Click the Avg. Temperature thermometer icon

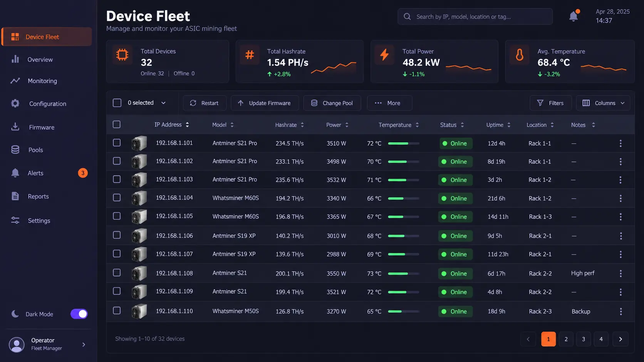tap(520, 55)
